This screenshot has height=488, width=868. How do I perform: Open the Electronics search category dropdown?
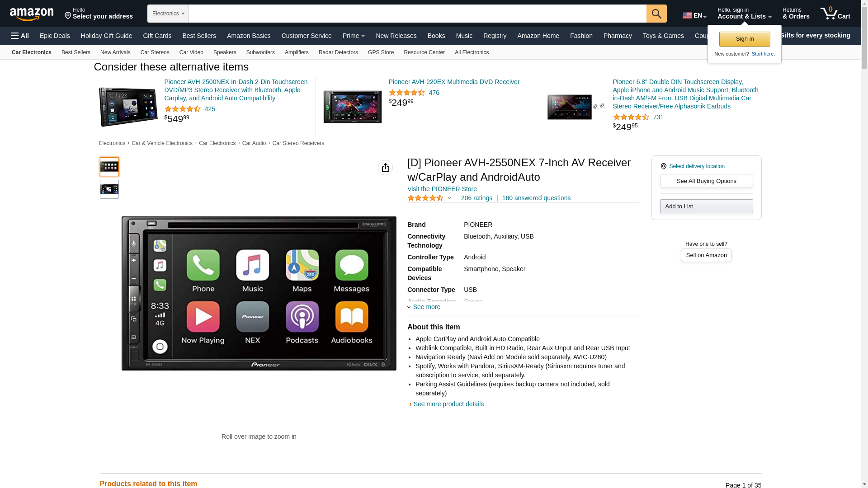168,14
